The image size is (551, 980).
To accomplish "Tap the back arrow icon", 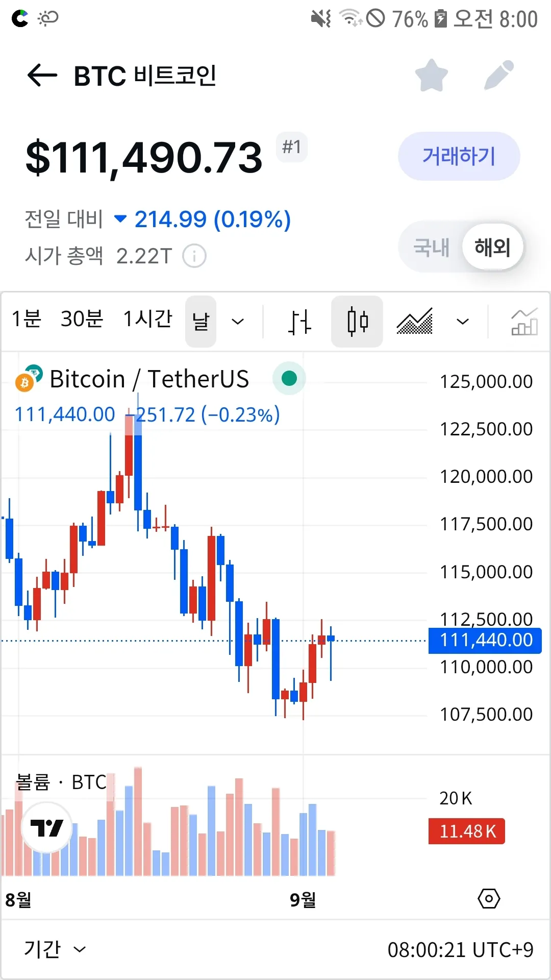I will tap(42, 76).
